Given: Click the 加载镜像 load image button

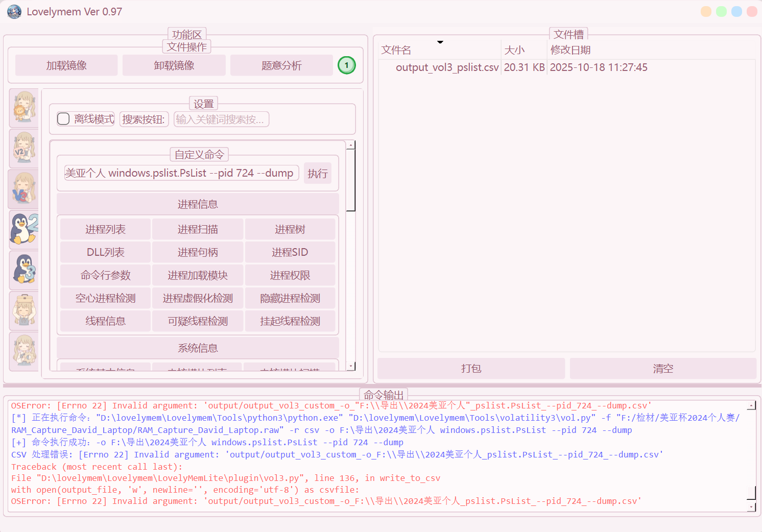Looking at the screenshot, I should [66, 65].
